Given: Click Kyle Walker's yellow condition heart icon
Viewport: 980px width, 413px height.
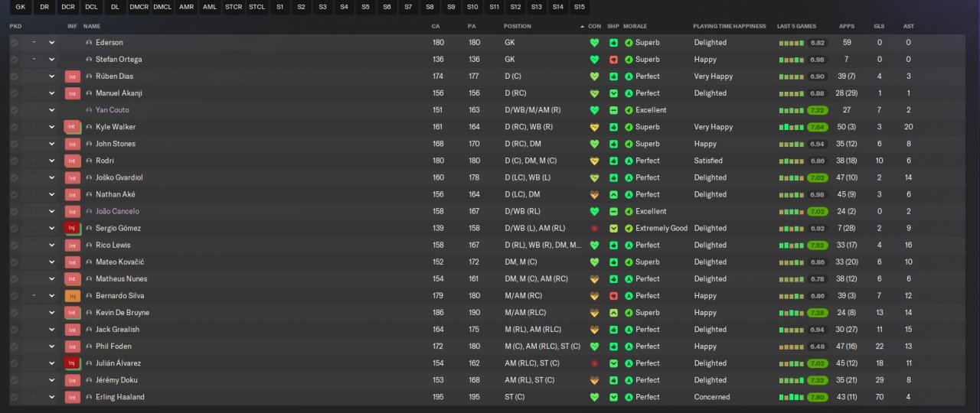Looking at the screenshot, I should click(594, 127).
